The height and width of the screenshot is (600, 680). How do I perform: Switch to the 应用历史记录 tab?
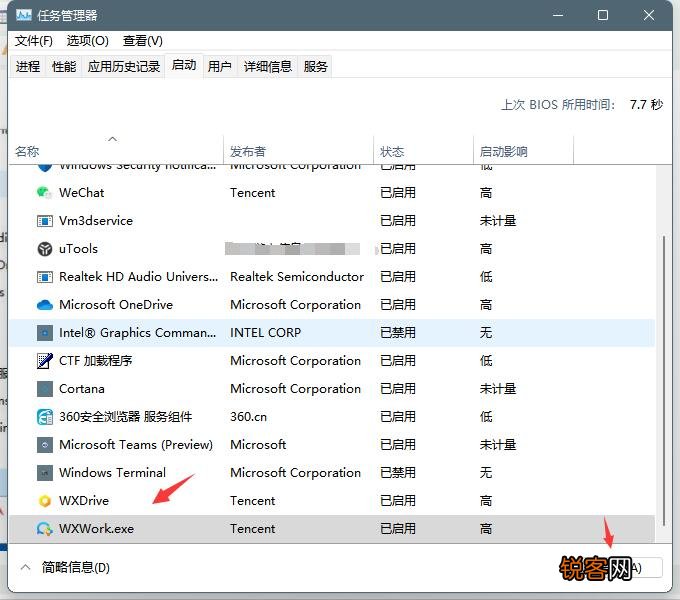(x=124, y=66)
